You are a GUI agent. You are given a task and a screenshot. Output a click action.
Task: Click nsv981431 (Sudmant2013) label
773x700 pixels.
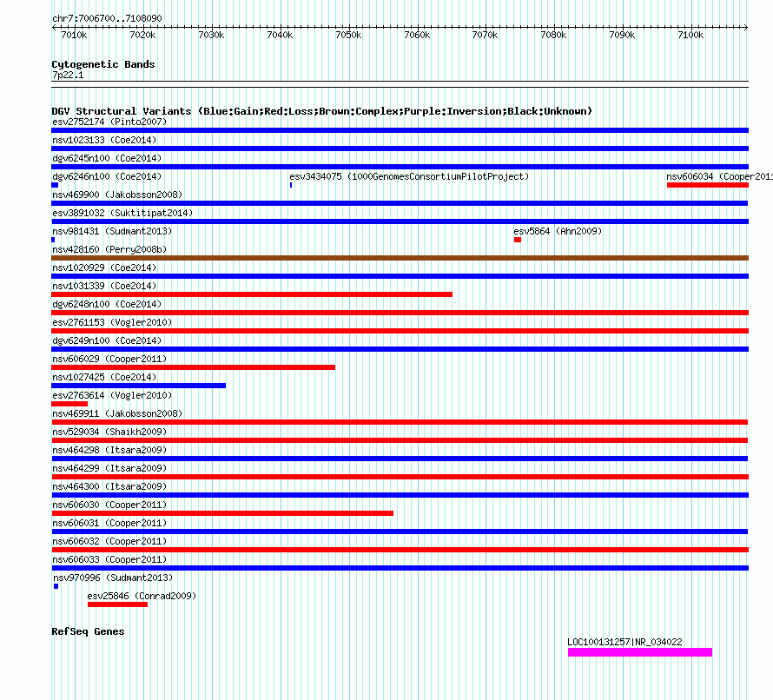click(x=112, y=231)
